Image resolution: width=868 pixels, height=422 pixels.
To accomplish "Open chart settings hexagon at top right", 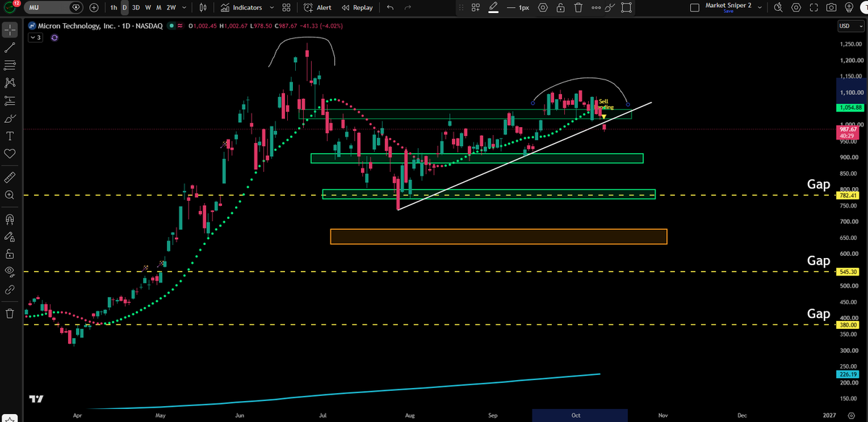I will [796, 7].
